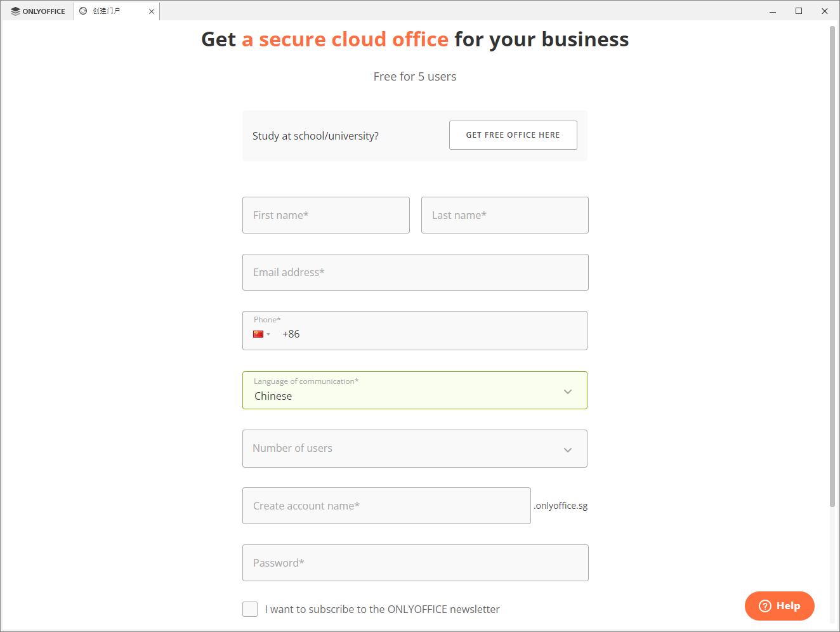Click the Language of communication chevron arrow
The height and width of the screenshot is (632, 840).
point(568,392)
